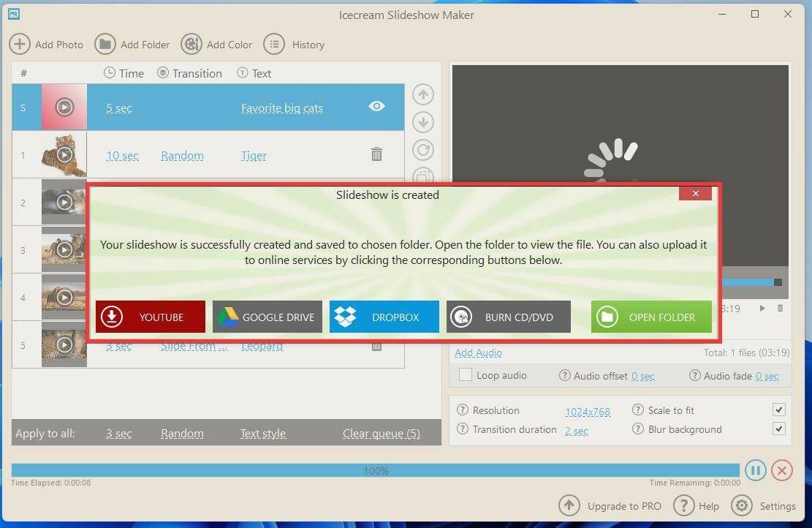Open Settings gear icon

click(x=742, y=505)
